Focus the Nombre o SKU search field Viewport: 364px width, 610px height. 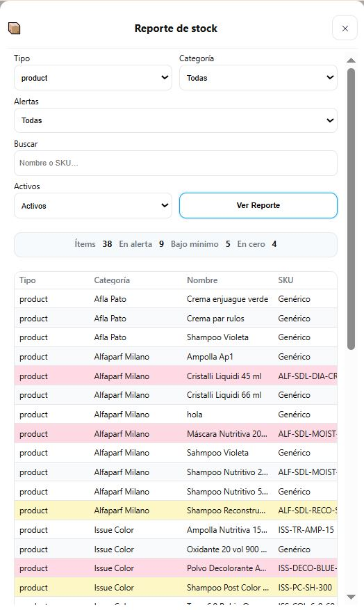pos(176,163)
